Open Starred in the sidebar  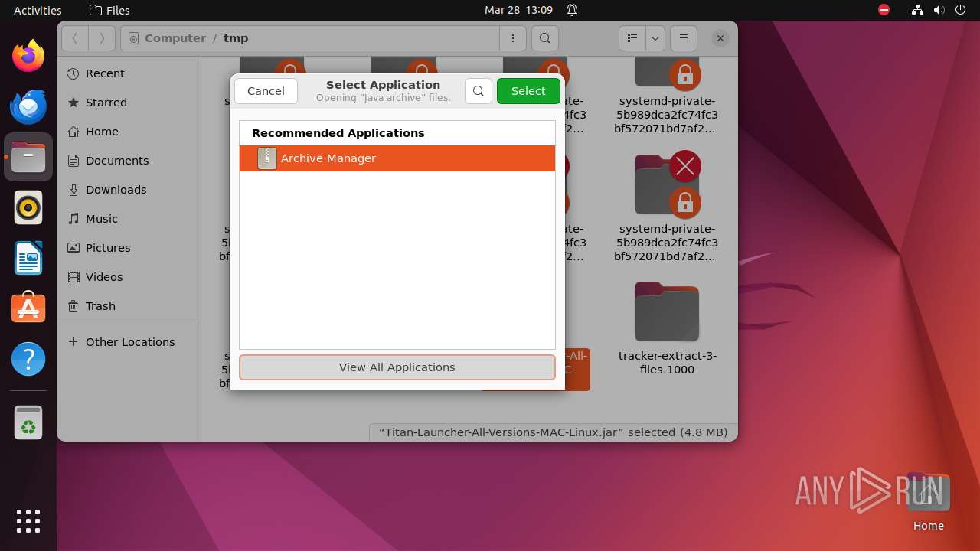129,103
